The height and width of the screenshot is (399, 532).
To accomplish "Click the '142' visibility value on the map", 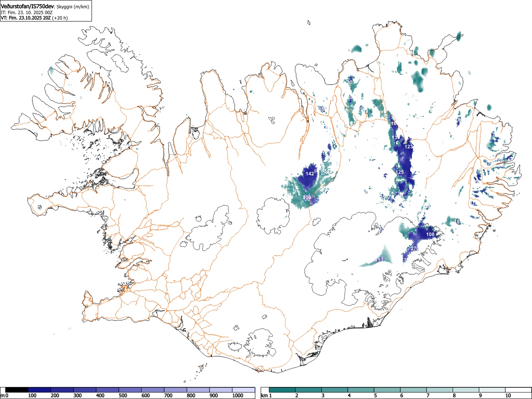I will (x=310, y=174).
